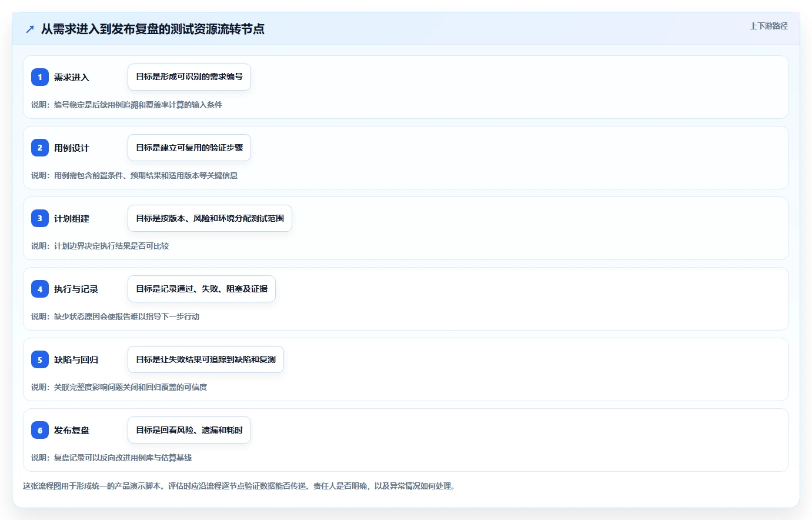The width and height of the screenshot is (812, 520).
Task: Click the goal box 目标是按版本、风险和环境分配测试范围
Action: (x=210, y=218)
